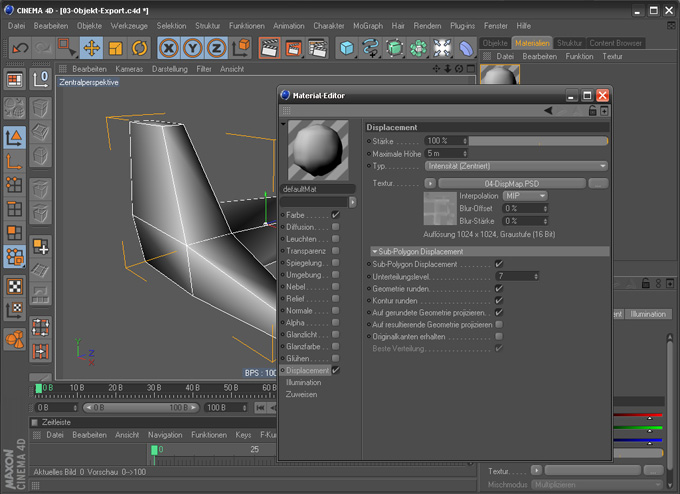Image resolution: width=680 pixels, height=494 pixels.
Task: Open the render settings clapperboard icon
Action: click(x=317, y=47)
